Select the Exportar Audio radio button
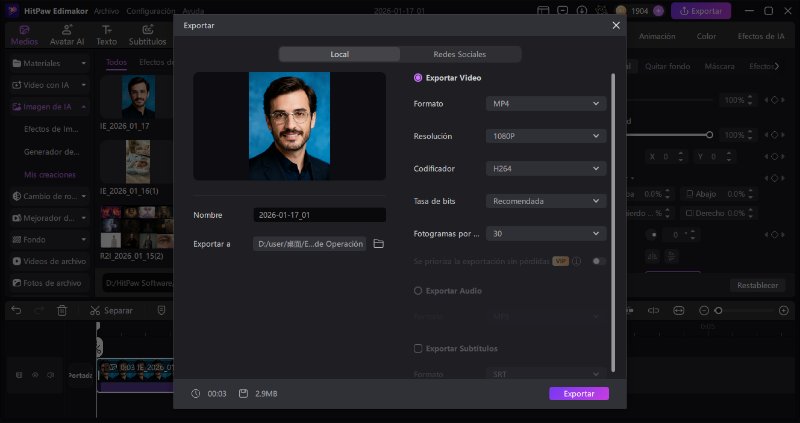The image size is (800, 423). (418, 291)
